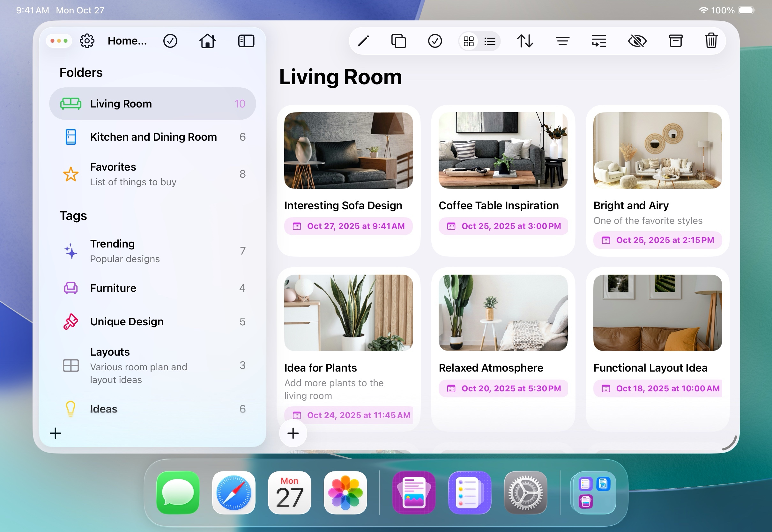Toggle the sidebar panel
Viewport: 772px width, 532px height.
pyautogui.click(x=246, y=41)
